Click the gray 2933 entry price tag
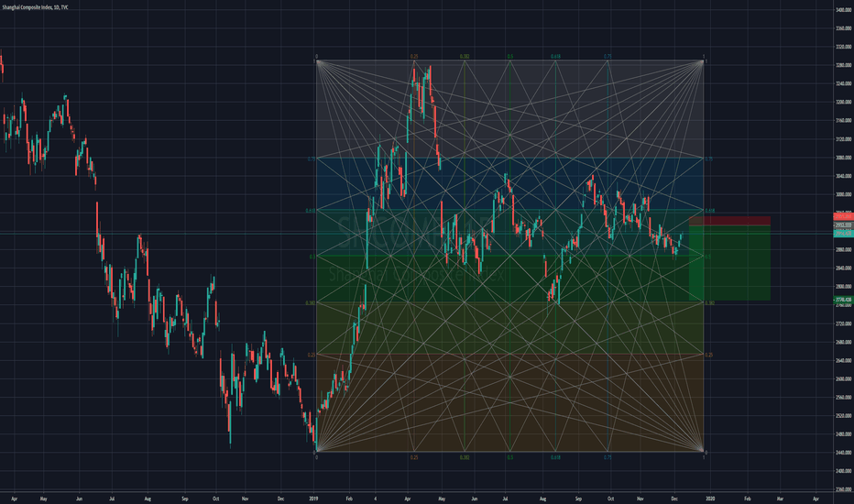This screenshot has height=504, width=854. (x=843, y=225)
